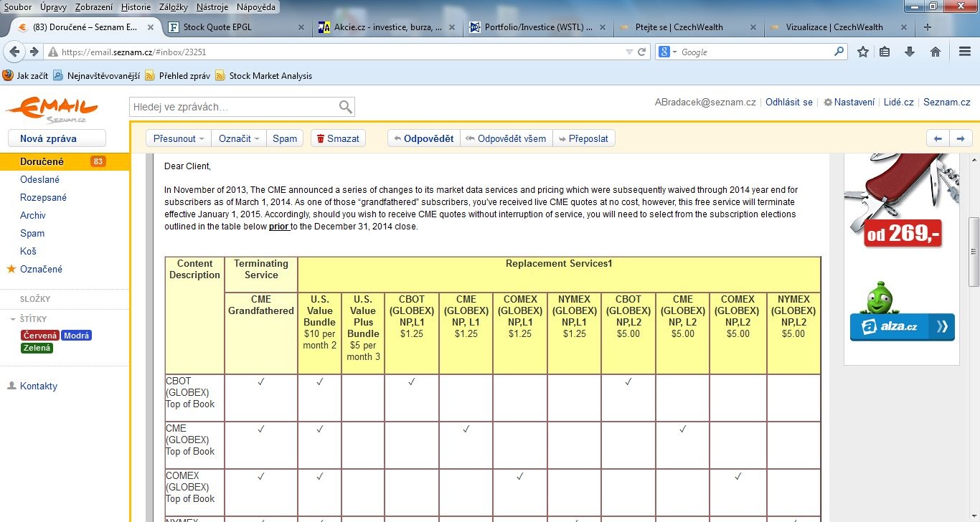The height and width of the screenshot is (522, 980).
Task: Open the Nápověda menu
Action: (x=256, y=6)
